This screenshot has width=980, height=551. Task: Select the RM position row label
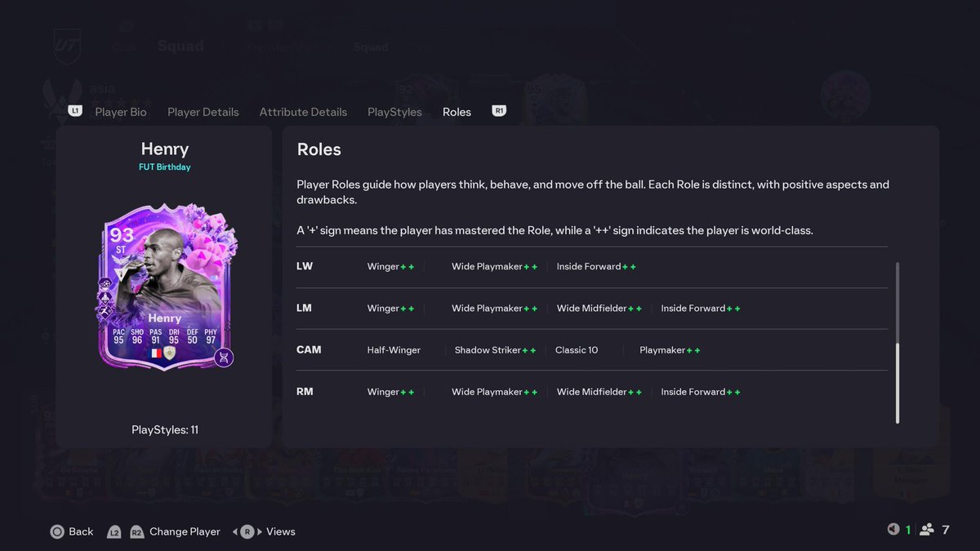[x=305, y=392]
